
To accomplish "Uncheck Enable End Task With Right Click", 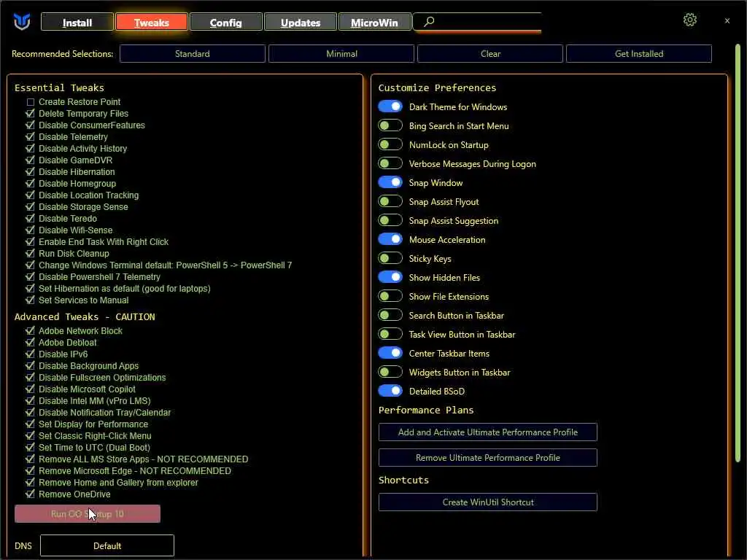I will [31, 242].
